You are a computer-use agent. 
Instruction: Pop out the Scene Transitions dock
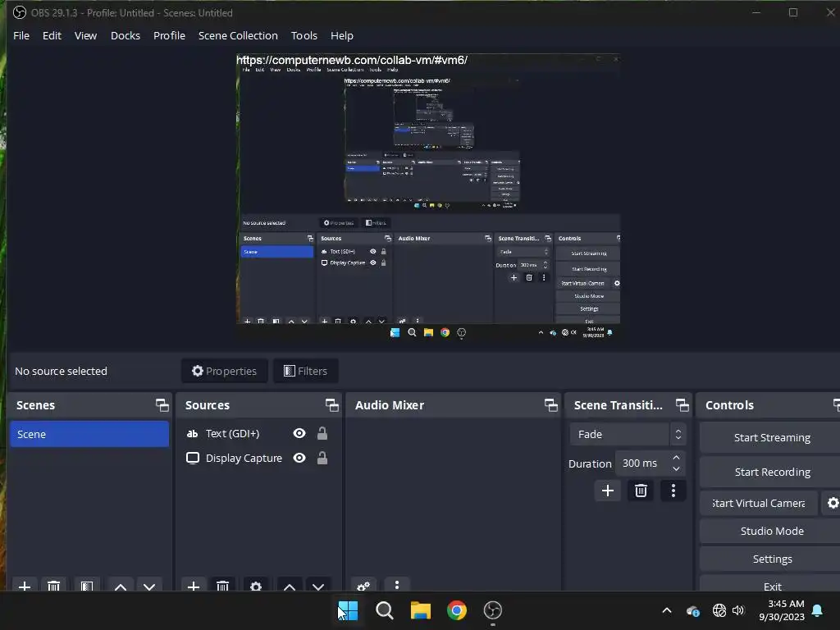click(x=682, y=405)
